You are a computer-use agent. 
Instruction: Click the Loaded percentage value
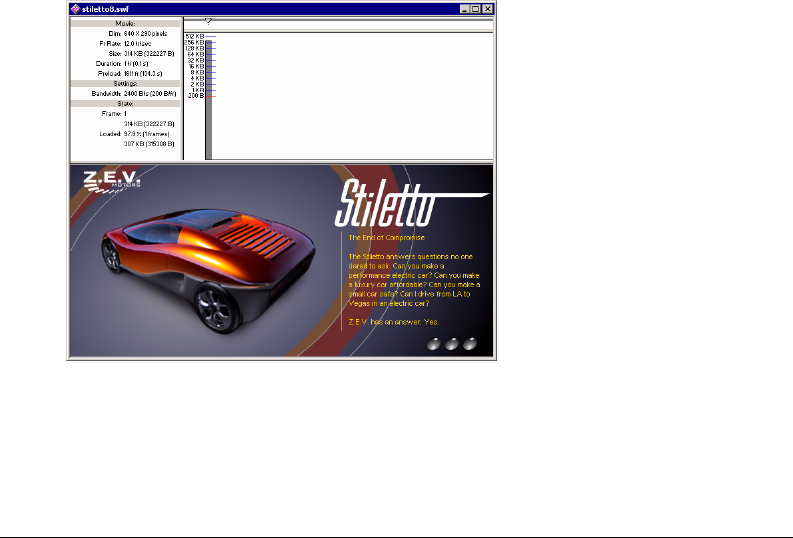pyautogui.click(x=147, y=134)
